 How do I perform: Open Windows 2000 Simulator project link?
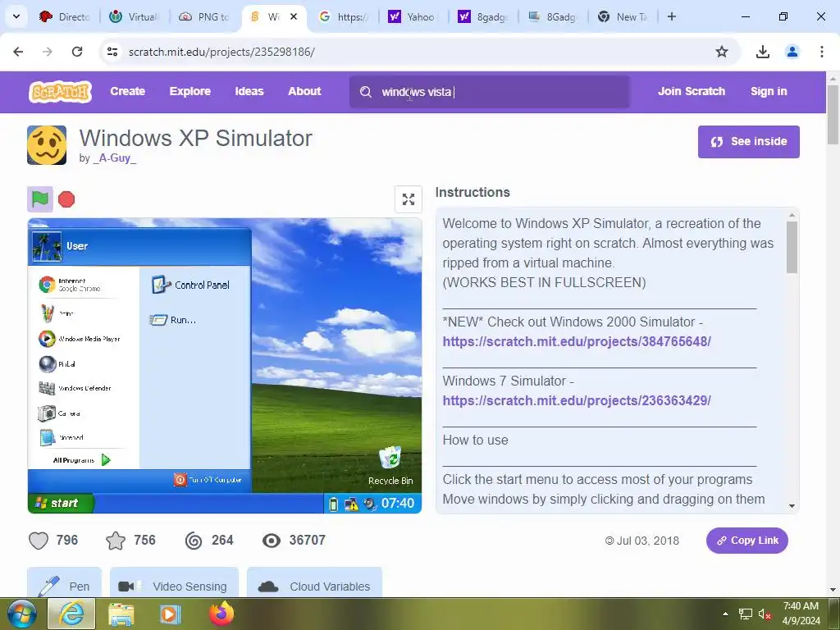[x=577, y=342]
